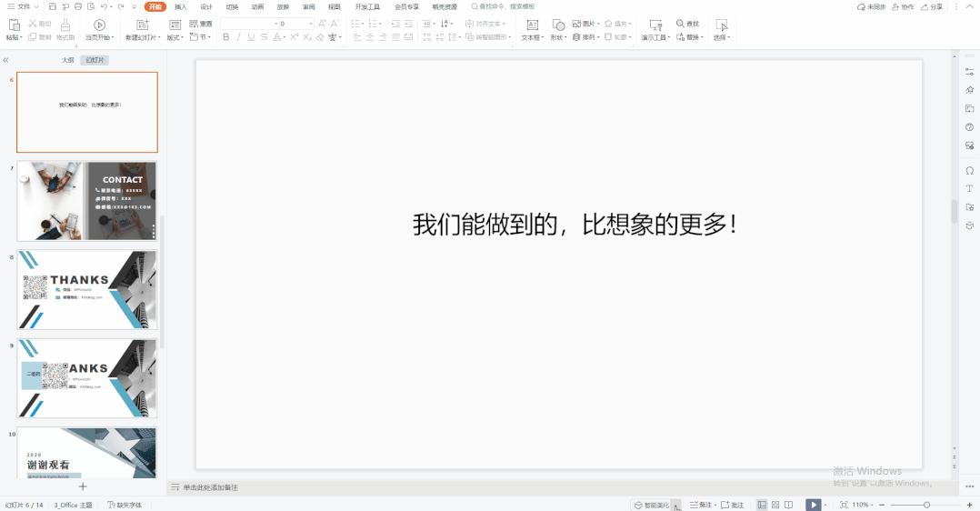This screenshot has width=980, height=511.
Task: Open the File (文件) menu dropdown
Action: point(23,7)
